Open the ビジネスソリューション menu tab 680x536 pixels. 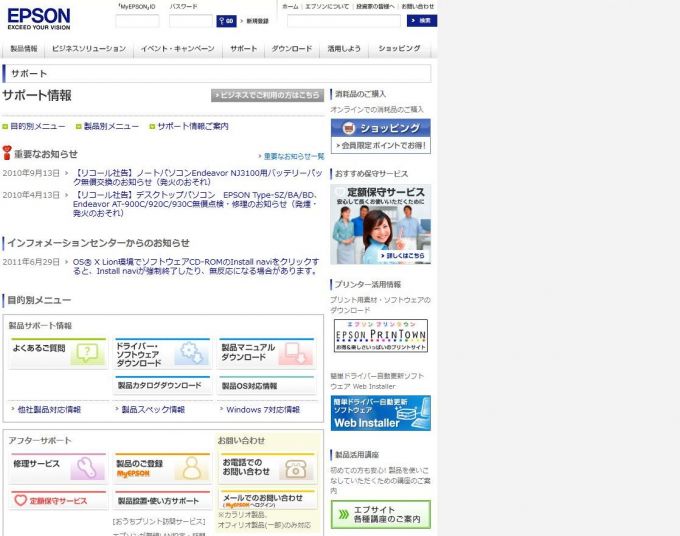tap(89, 49)
